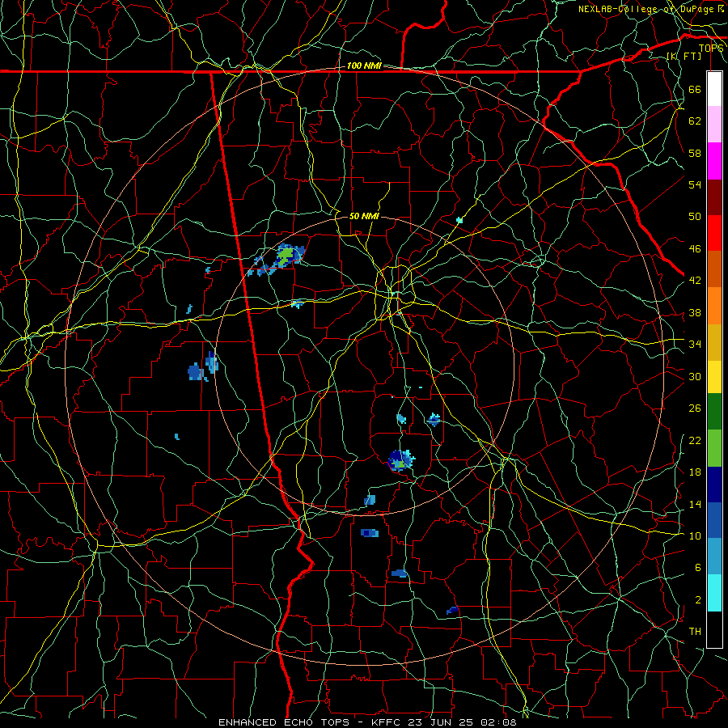Click the '[K FT]' units label
Viewport: 728px width, 728px height.
click(x=684, y=56)
